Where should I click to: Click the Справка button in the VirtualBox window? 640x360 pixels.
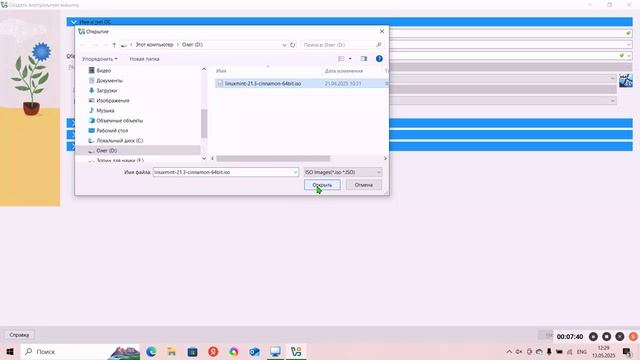(x=19, y=335)
